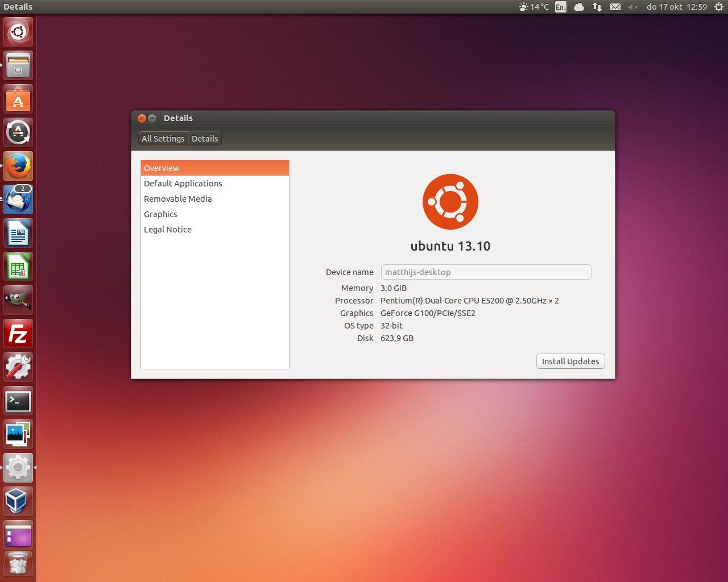Switch back with the All Settings button

point(163,138)
